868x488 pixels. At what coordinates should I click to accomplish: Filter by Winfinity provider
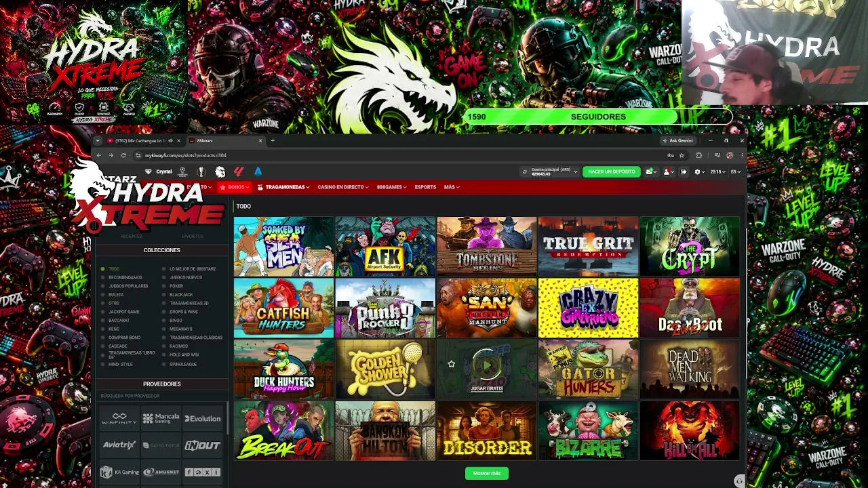[119, 419]
